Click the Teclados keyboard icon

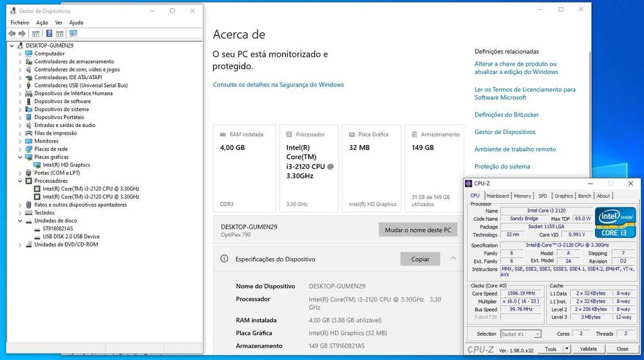29,213
